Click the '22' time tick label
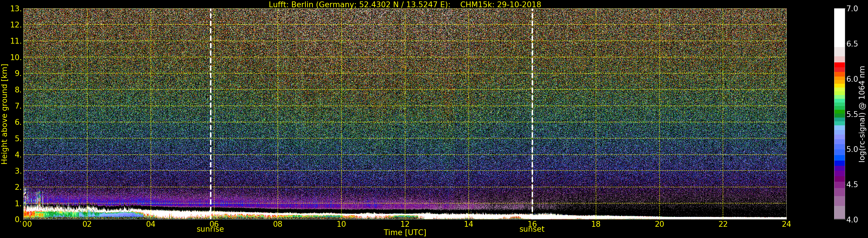Image resolution: width=868 pixels, height=238 pixels. [723, 224]
